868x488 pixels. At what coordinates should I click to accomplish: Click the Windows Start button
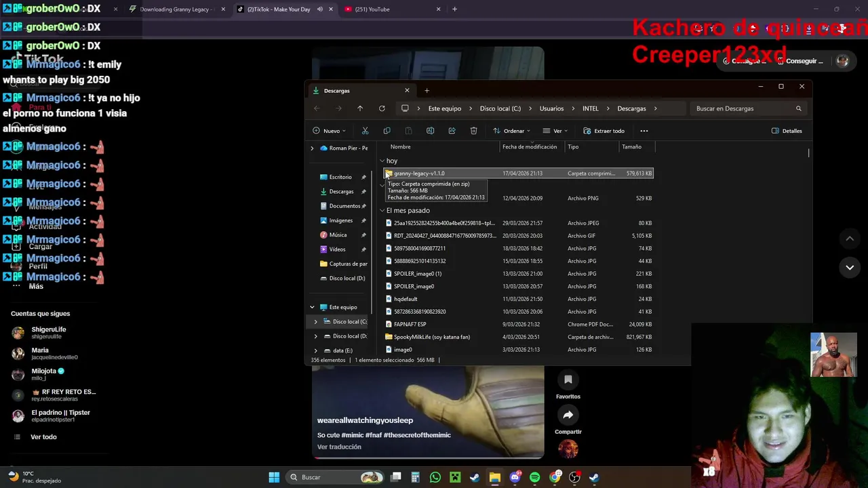pos(274,477)
